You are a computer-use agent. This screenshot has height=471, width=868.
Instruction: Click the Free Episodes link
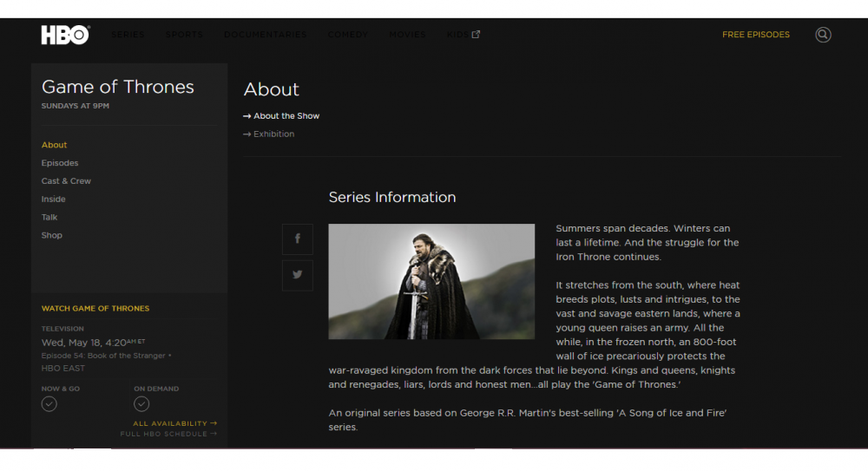point(755,35)
